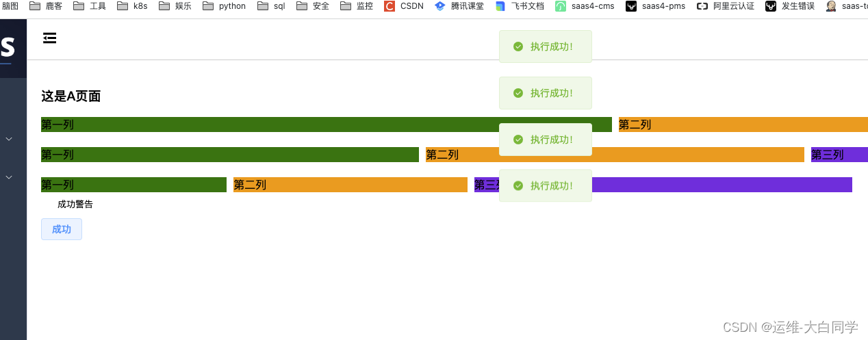
Task: Open the 安全 bookmark folder
Action: [x=313, y=6]
